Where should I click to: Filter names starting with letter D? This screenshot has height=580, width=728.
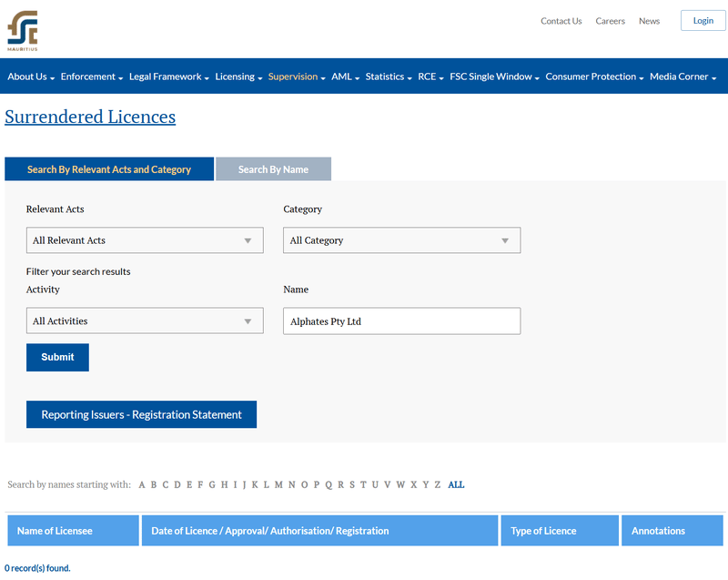tap(177, 484)
